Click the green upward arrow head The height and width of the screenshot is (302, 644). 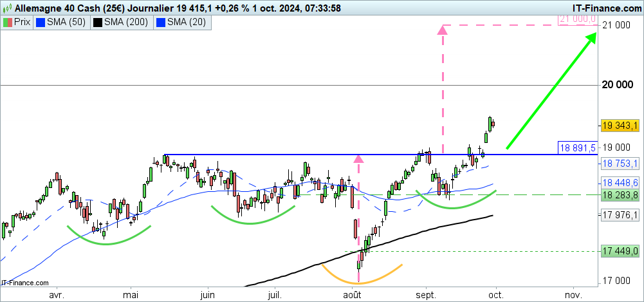click(x=591, y=37)
